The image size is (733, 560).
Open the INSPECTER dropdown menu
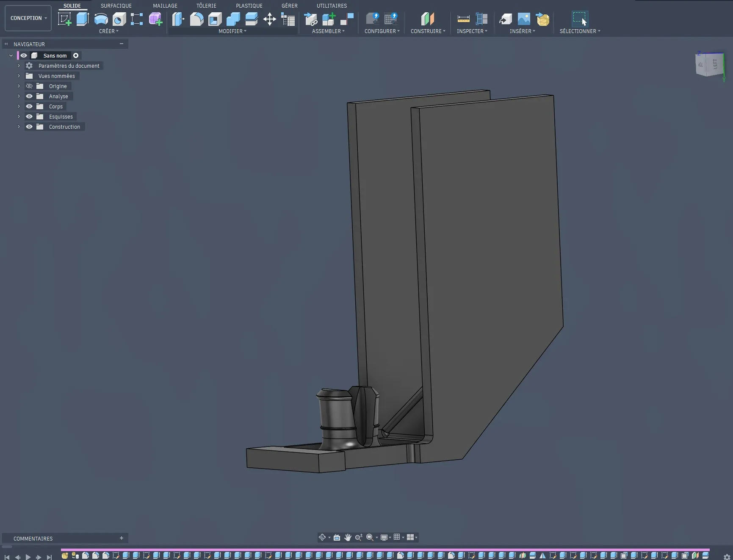click(472, 31)
